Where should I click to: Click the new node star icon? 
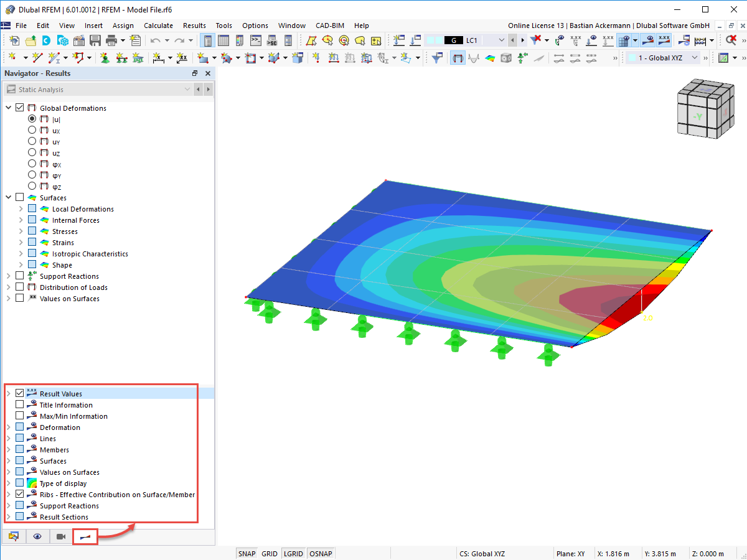12,58
